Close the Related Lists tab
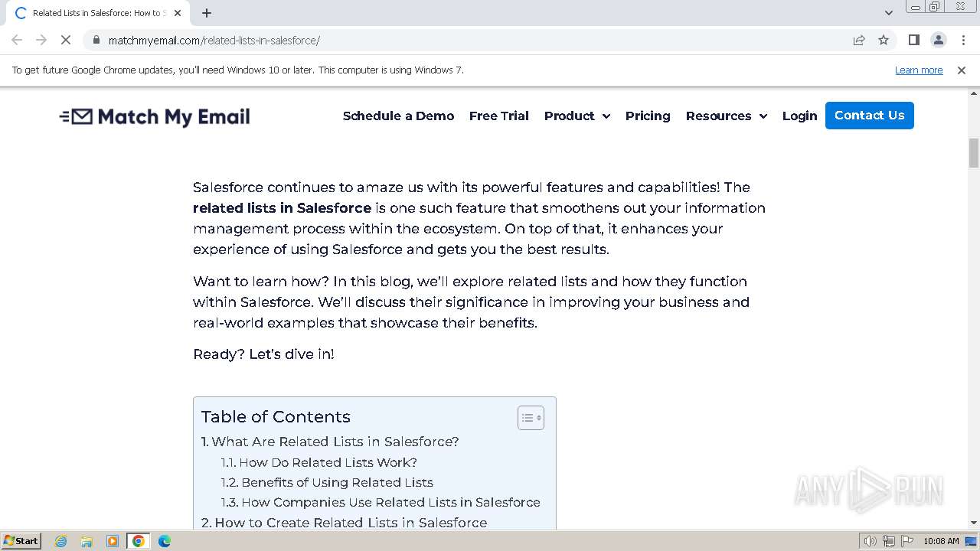 178,13
